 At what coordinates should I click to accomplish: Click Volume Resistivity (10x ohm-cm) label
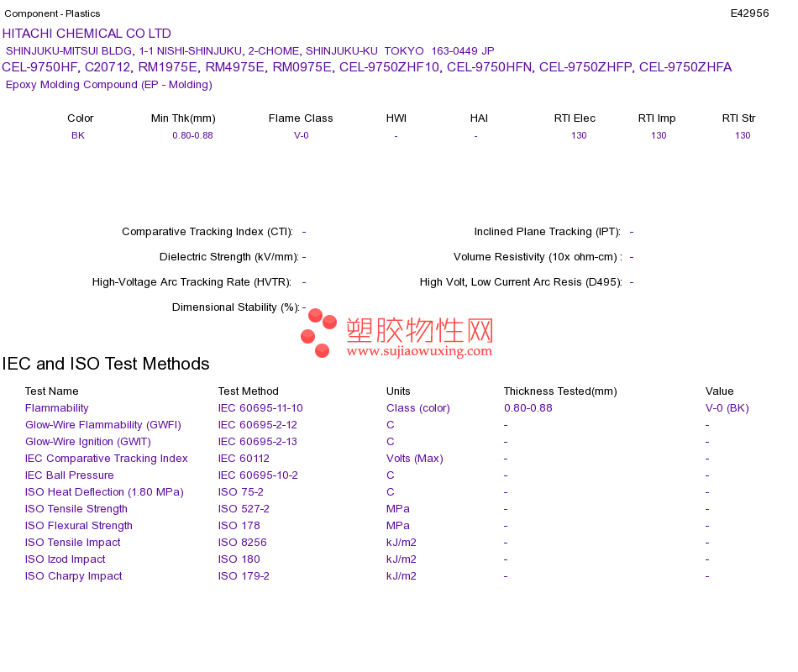538,257
